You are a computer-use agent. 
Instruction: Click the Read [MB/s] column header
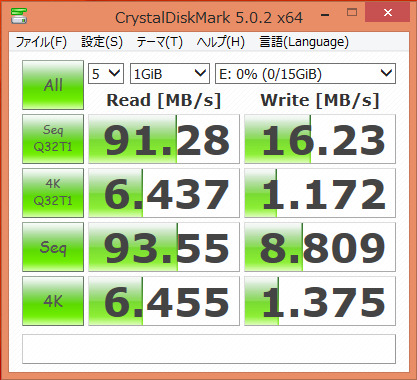pyautogui.click(x=164, y=100)
